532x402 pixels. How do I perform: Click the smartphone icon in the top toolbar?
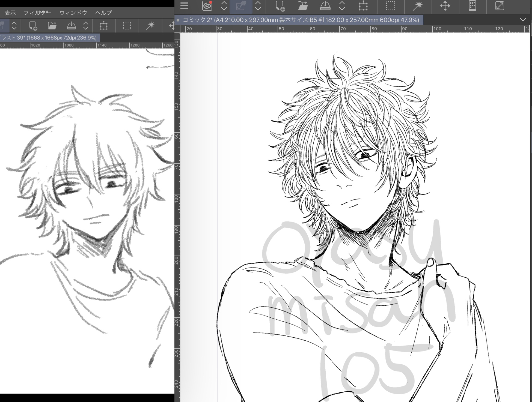(x=472, y=6)
